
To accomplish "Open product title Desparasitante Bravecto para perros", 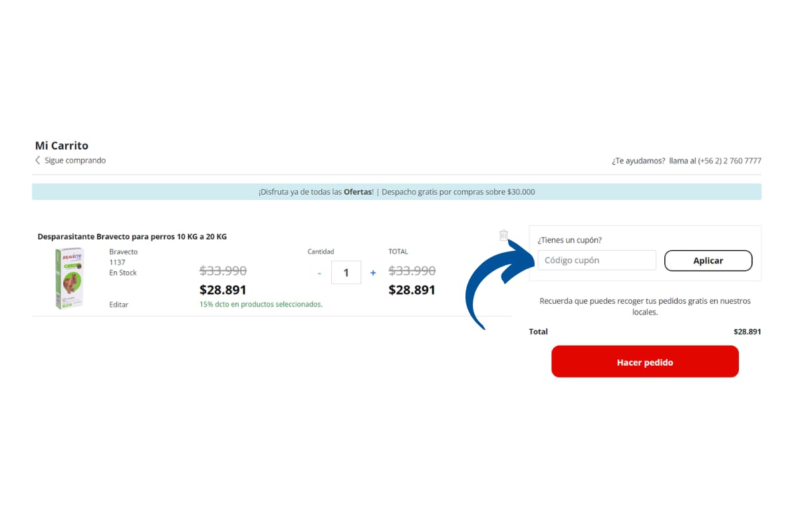I will coord(132,237).
